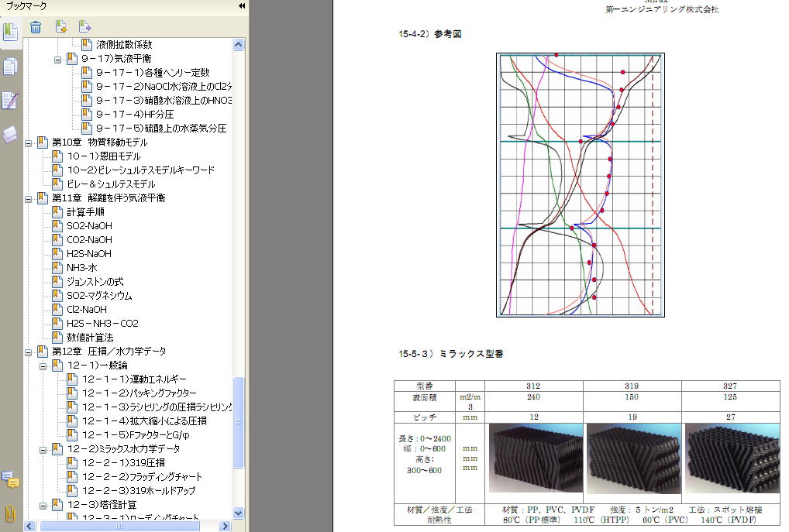
Task: Collapse the 12-3)塔径計算 bookmark node
Action: pos(43,506)
